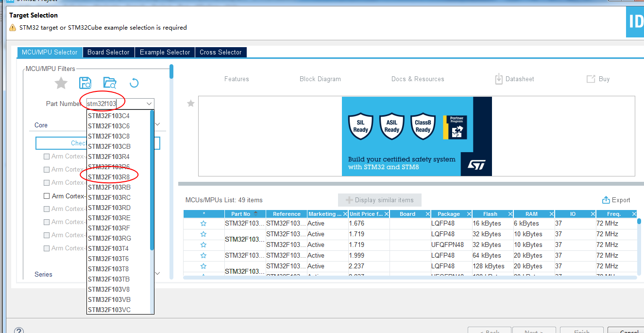
Task: Click the sort arrow in Part No header
Action: [x=255, y=213]
